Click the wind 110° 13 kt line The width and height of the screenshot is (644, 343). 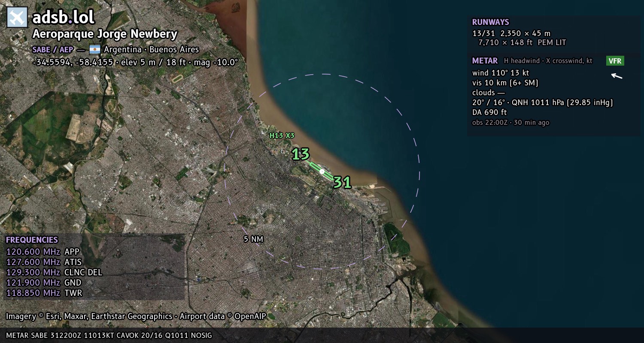click(x=501, y=73)
